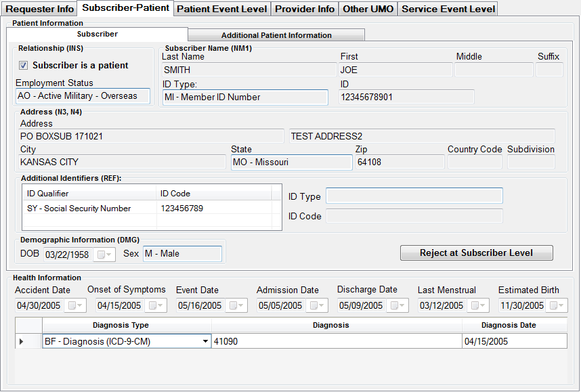Click Reject at Subscriber Level button
Screen dimensions: 581x392
click(x=476, y=253)
